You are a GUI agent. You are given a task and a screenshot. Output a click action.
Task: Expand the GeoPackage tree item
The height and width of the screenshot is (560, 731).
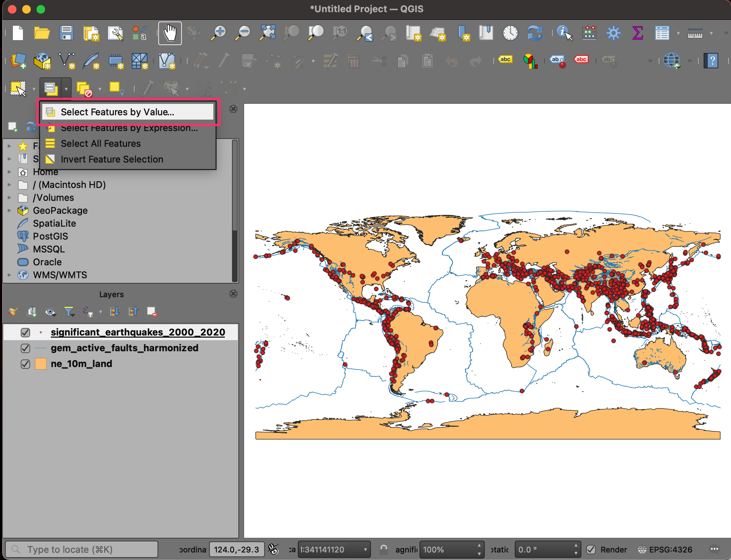coord(9,211)
